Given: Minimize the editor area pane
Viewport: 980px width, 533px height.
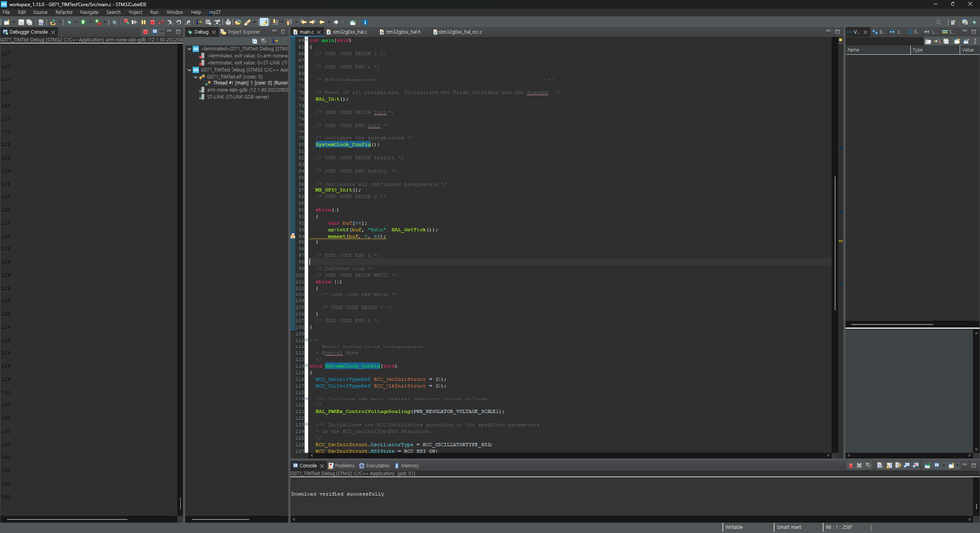Looking at the screenshot, I should 828,32.
